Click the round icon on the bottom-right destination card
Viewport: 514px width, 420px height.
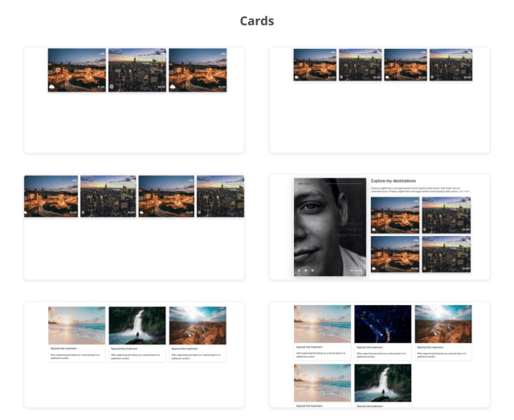[x=426, y=268]
